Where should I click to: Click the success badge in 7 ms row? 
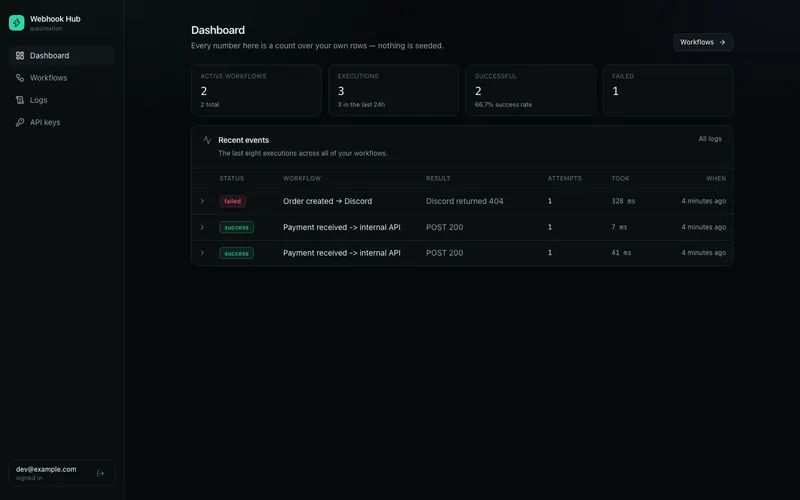pos(236,227)
